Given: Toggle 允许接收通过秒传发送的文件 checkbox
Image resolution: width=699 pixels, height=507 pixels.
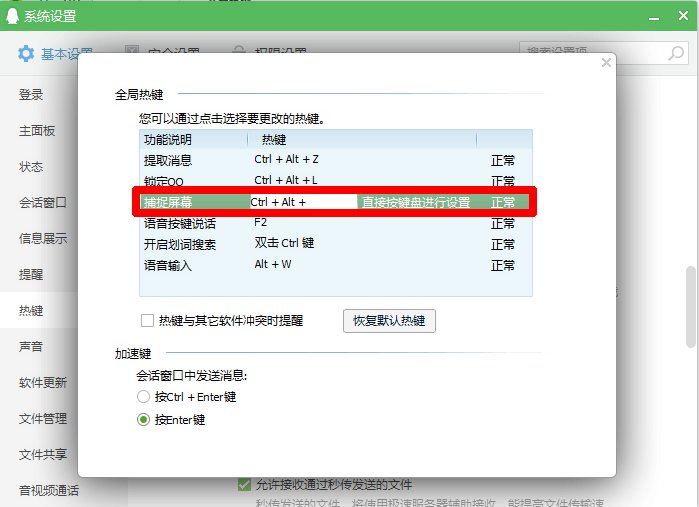Looking at the screenshot, I should pos(244,484).
